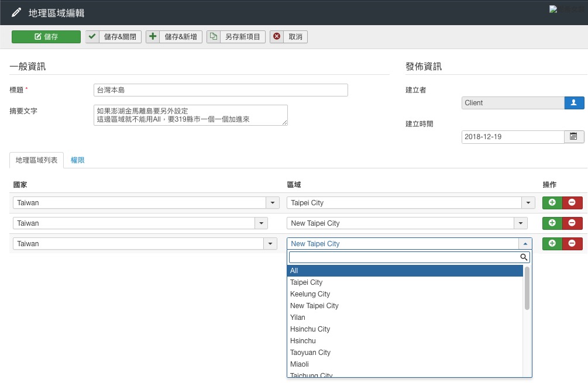Open the calendar picker for 建立時間
Image resolution: width=588 pixels, height=383 pixels.
click(x=574, y=137)
